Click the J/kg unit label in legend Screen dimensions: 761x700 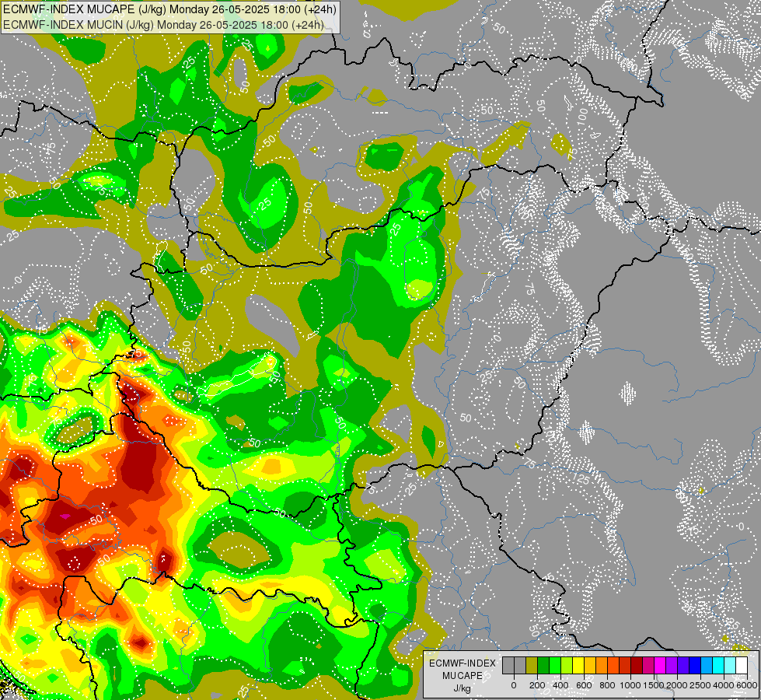pos(463,689)
